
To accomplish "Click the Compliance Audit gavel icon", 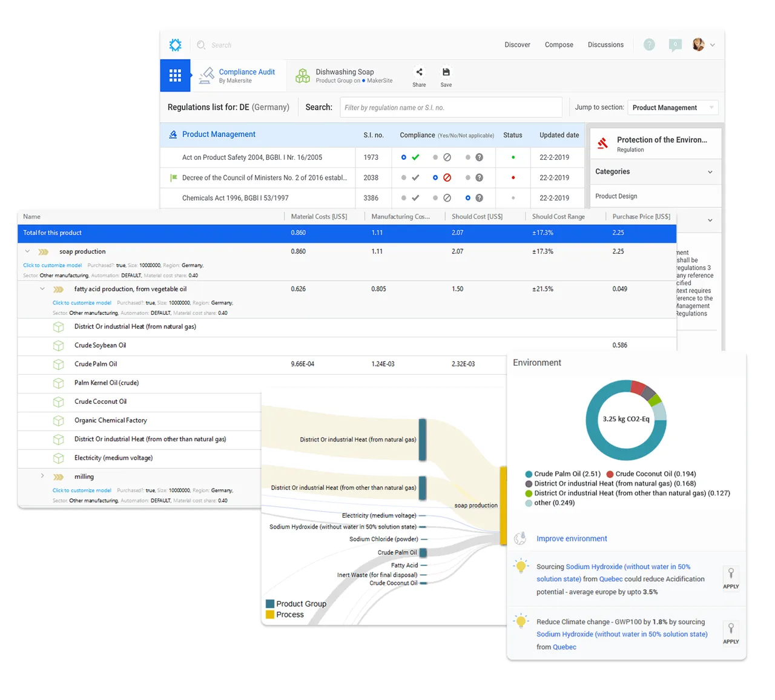I will point(206,76).
